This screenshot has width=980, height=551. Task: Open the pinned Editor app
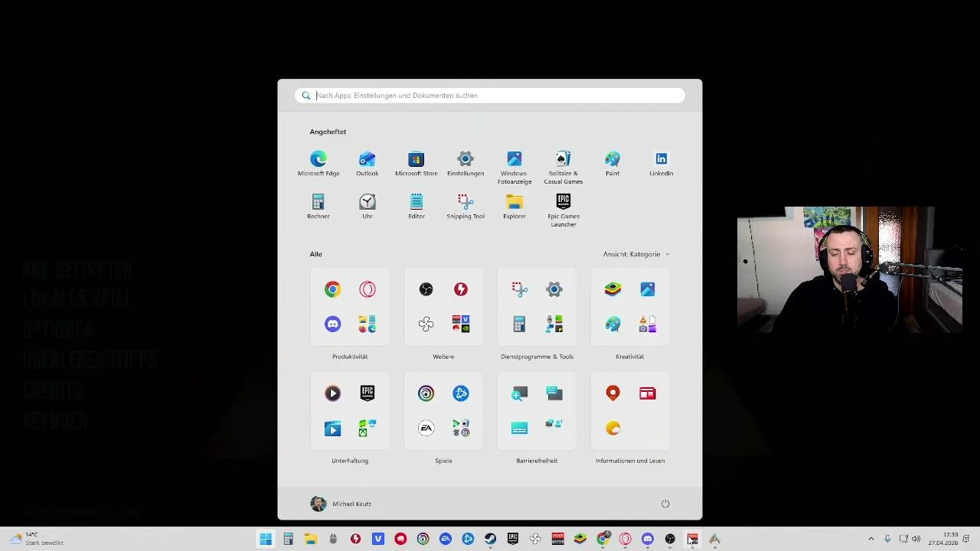[416, 207]
